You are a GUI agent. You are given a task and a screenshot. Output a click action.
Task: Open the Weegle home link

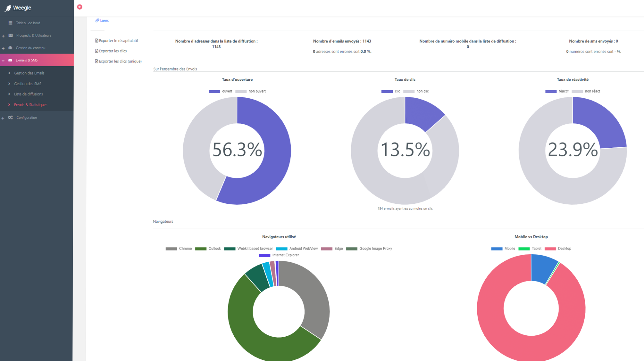pyautogui.click(x=22, y=8)
